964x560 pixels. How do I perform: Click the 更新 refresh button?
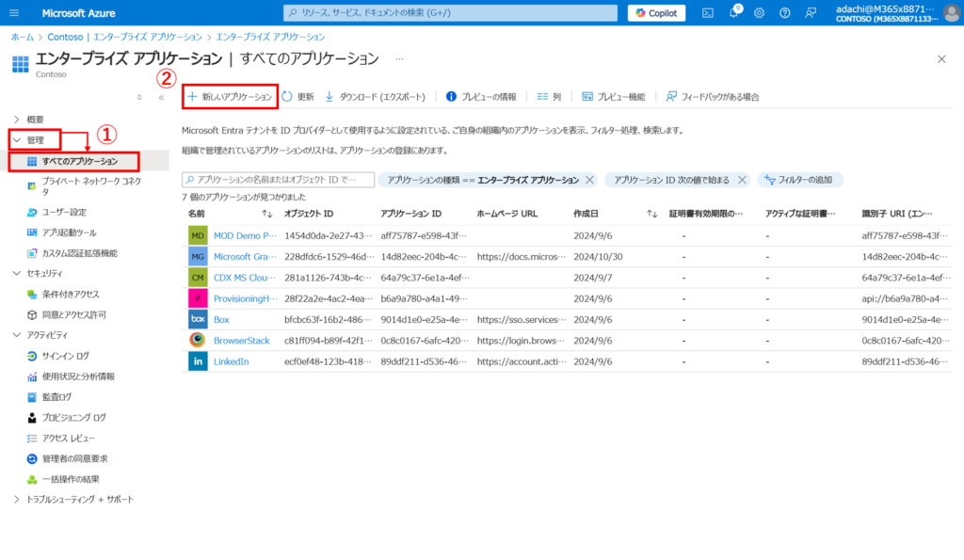coord(297,97)
